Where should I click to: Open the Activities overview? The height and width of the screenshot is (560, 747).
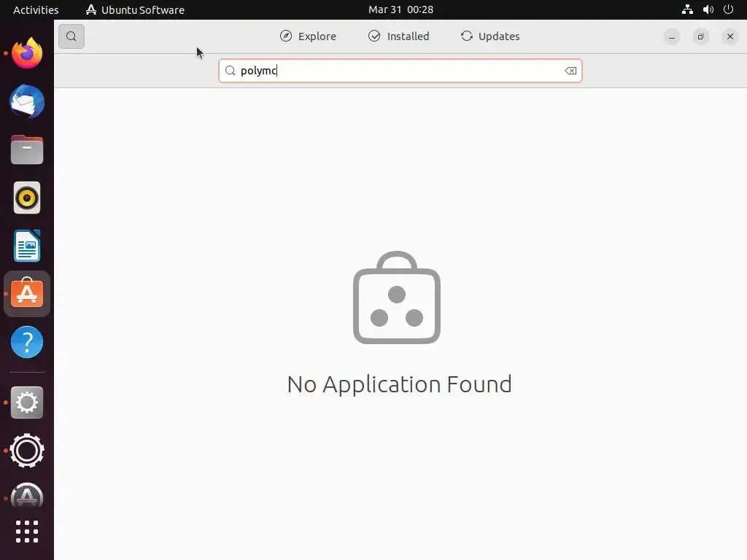tap(36, 9)
